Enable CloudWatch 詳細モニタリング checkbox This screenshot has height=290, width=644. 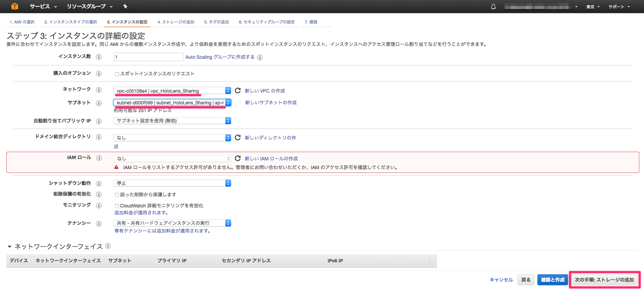117,206
